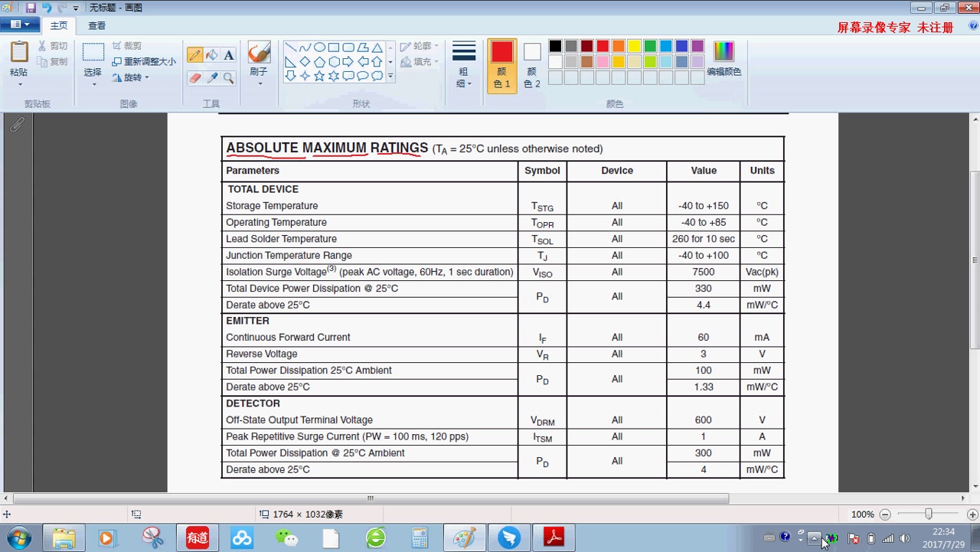The image size is (980, 552).
Task: Open Youdao dictionary from the taskbar
Action: [x=198, y=537]
